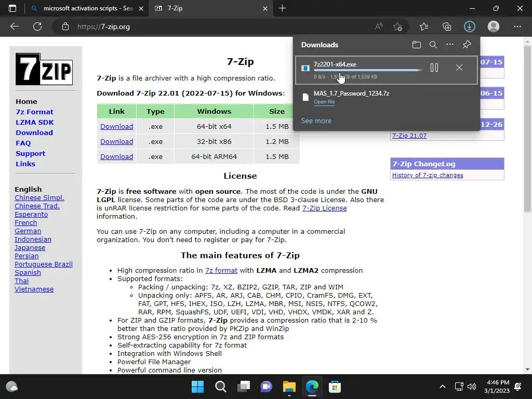Click See more in Downloads panel
Screen dimensions: 532x399
point(316,121)
